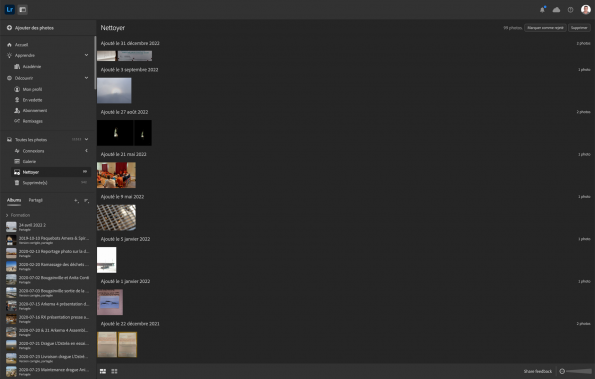Screen dimensions: 595x379
Task: Click Ajouter des photos plus icon
Action: point(9,28)
